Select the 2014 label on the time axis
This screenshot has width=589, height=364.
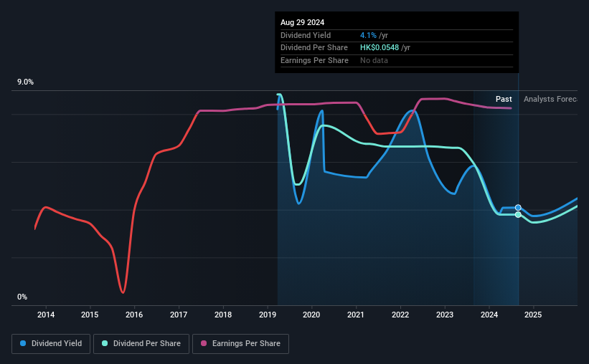(46, 315)
